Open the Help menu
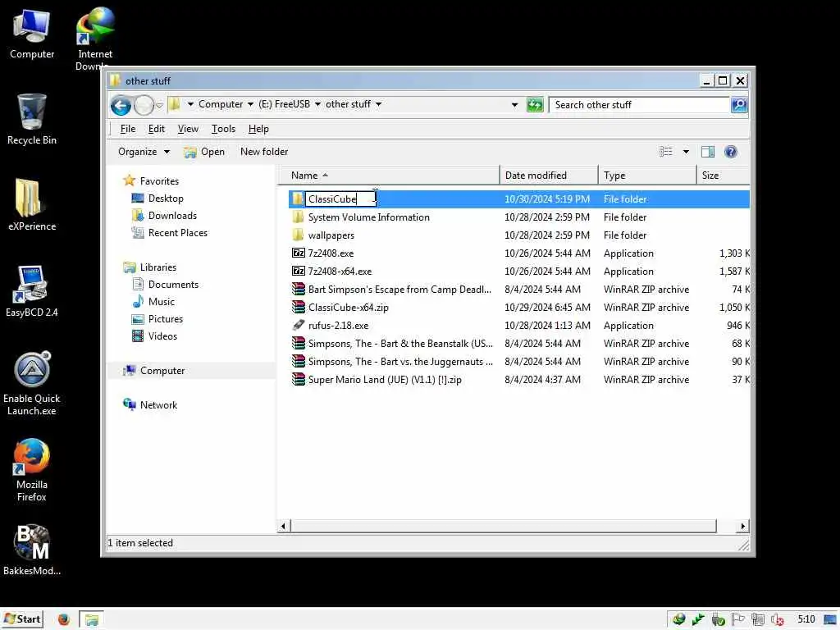This screenshot has height=630, width=840. (x=258, y=129)
